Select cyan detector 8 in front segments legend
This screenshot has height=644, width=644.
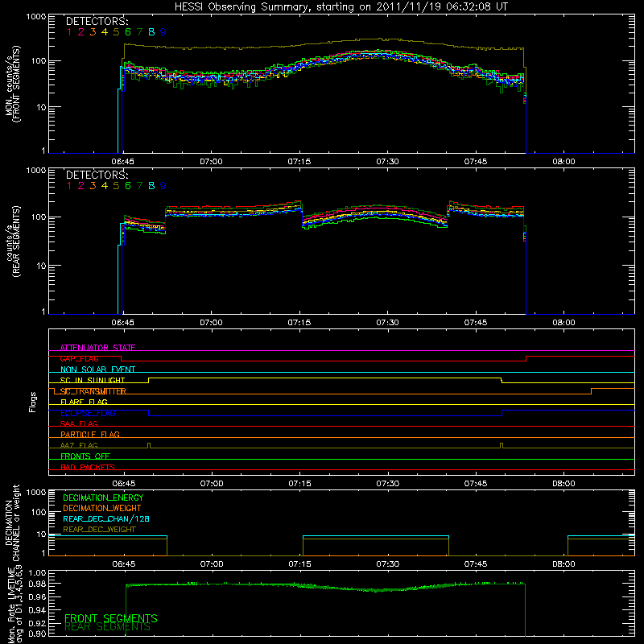tap(151, 32)
